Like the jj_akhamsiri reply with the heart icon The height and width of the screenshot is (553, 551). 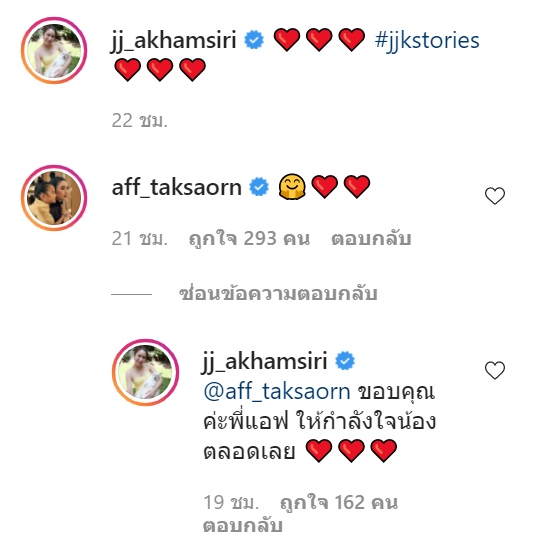click(495, 370)
